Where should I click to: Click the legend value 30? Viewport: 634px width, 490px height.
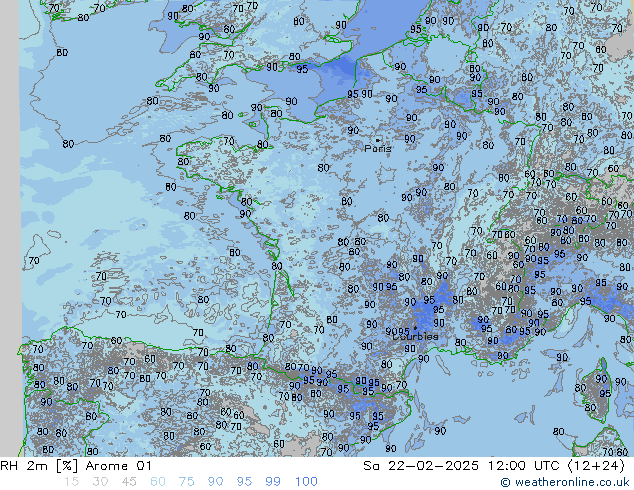pos(100,482)
